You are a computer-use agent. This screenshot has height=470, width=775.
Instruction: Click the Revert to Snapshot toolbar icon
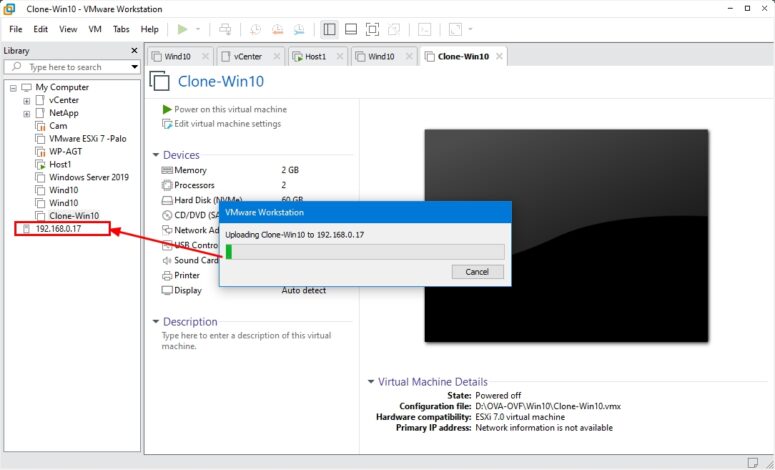pyautogui.click(x=277, y=30)
